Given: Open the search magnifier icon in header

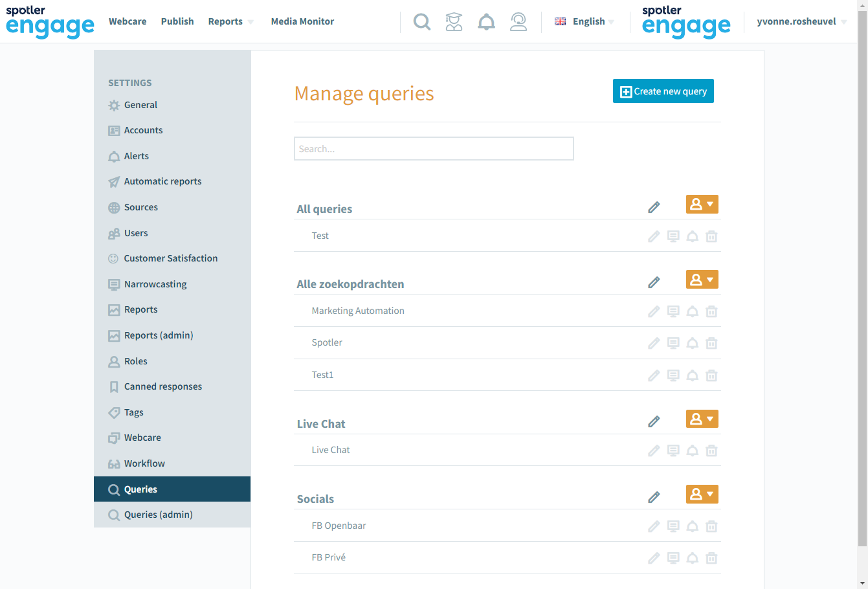Looking at the screenshot, I should tap(422, 22).
